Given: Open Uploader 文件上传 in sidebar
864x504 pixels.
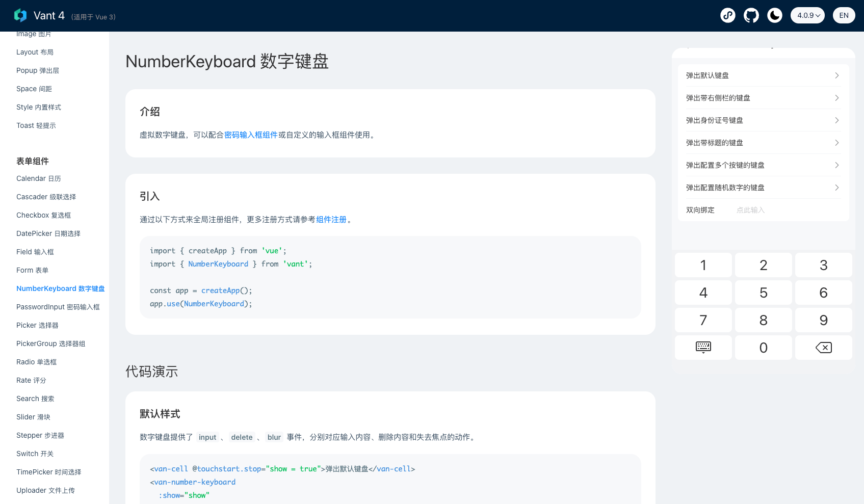Looking at the screenshot, I should coord(45,490).
